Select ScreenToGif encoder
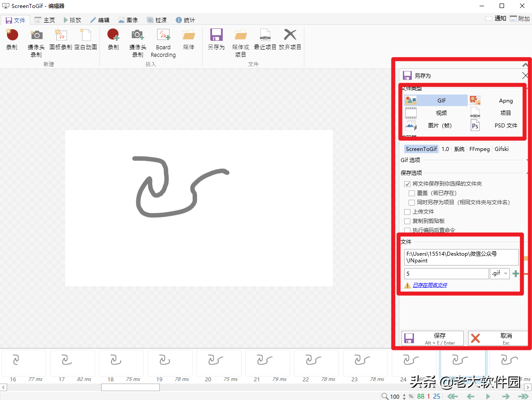Image resolution: width=532 pixels, height=400 pixels. (422, 149)
